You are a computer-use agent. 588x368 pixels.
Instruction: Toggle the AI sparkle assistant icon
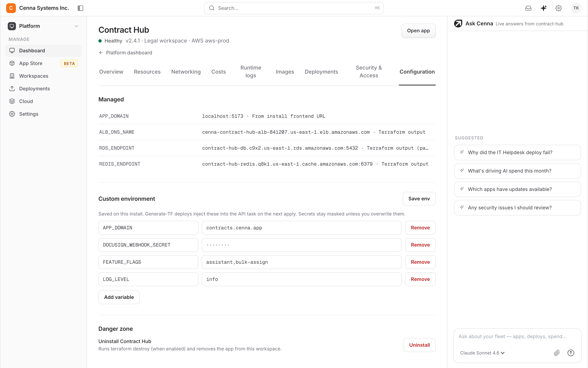click(x=543, y=8)
